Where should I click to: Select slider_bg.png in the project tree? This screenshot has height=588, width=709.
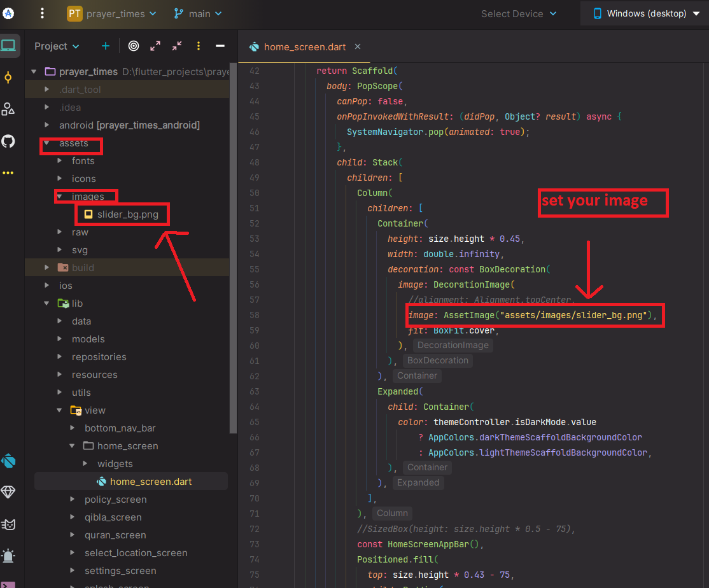click(x=127, y=214)
